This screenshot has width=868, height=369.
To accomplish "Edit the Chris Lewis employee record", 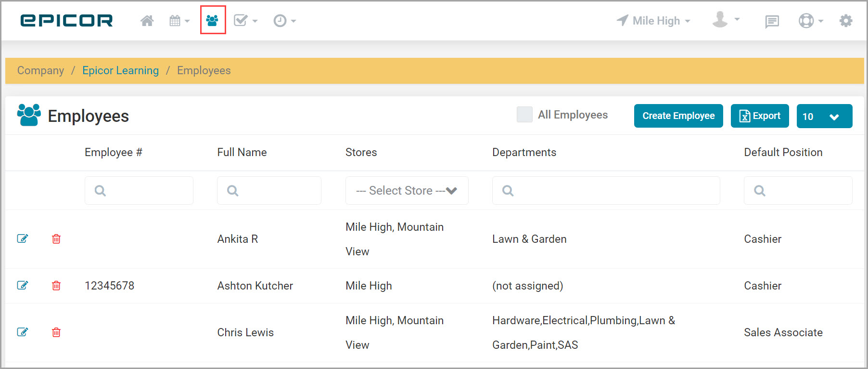I will pos(23,332).
